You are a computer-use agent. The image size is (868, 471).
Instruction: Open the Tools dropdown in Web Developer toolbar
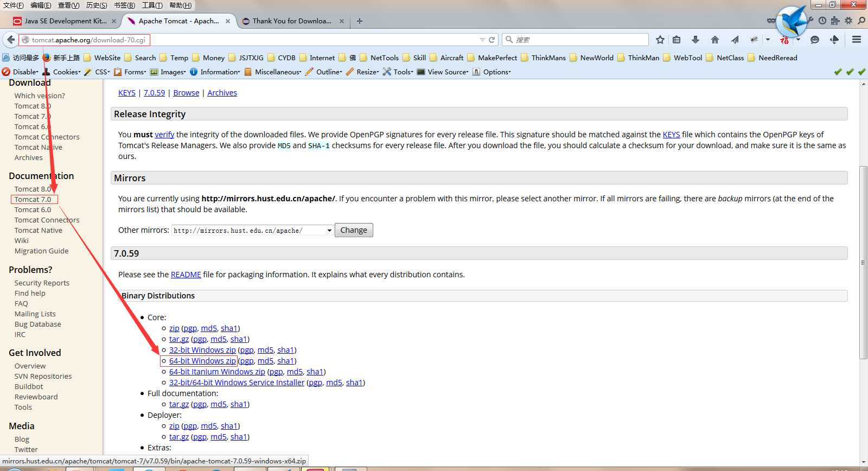click(398, 72)
